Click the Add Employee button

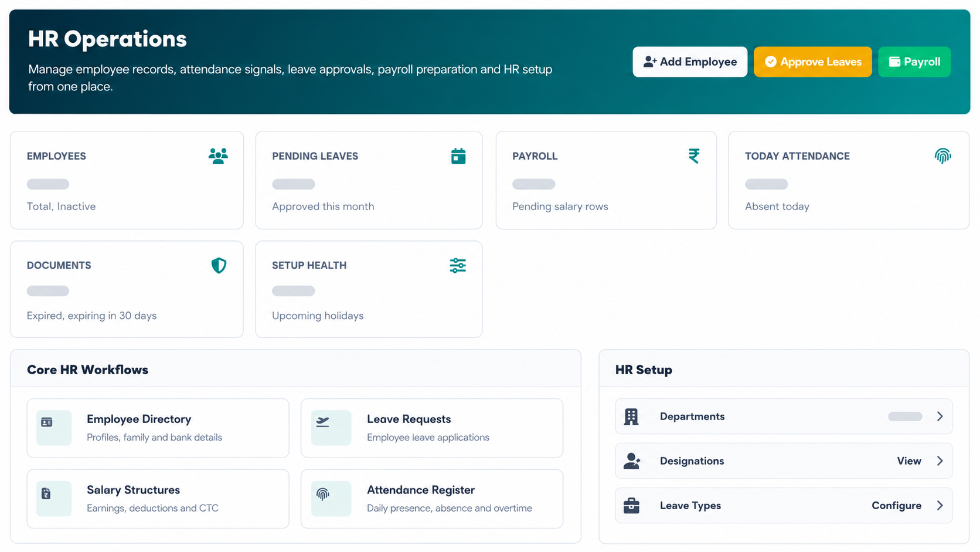point(690,62)
